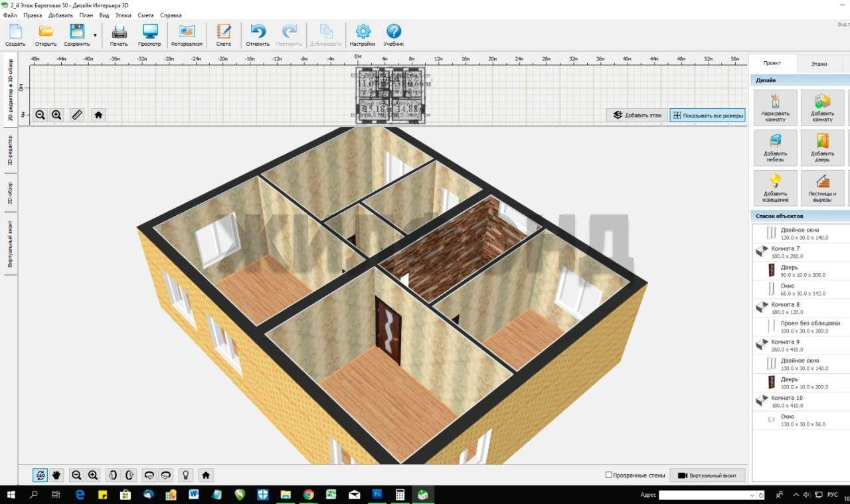Click Добавить освещение lightbulb icon

[775, 188]
